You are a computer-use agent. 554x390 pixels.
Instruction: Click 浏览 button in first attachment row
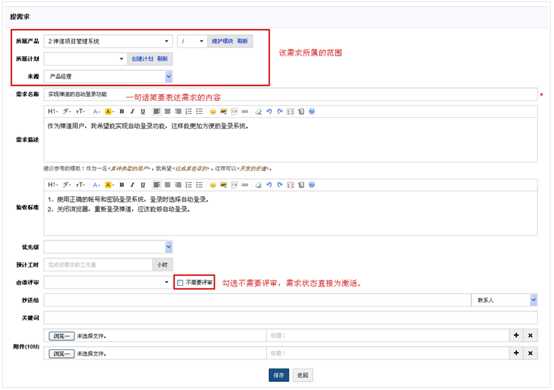pos(61,336)
